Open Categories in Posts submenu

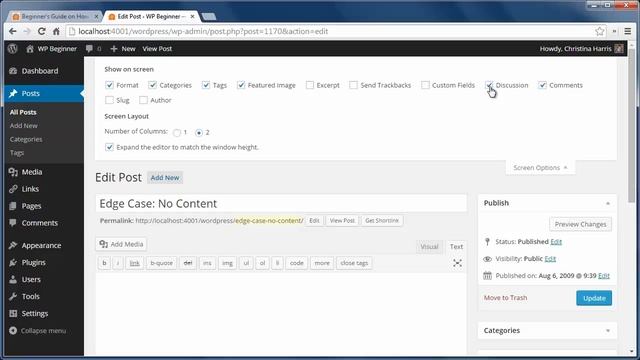(x=26, y=139)
